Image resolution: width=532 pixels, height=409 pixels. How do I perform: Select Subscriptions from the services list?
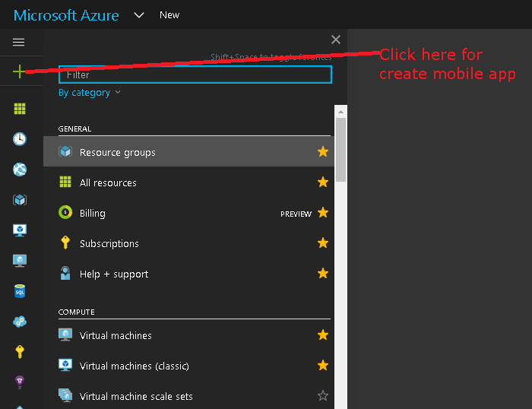tap(109, 244)
